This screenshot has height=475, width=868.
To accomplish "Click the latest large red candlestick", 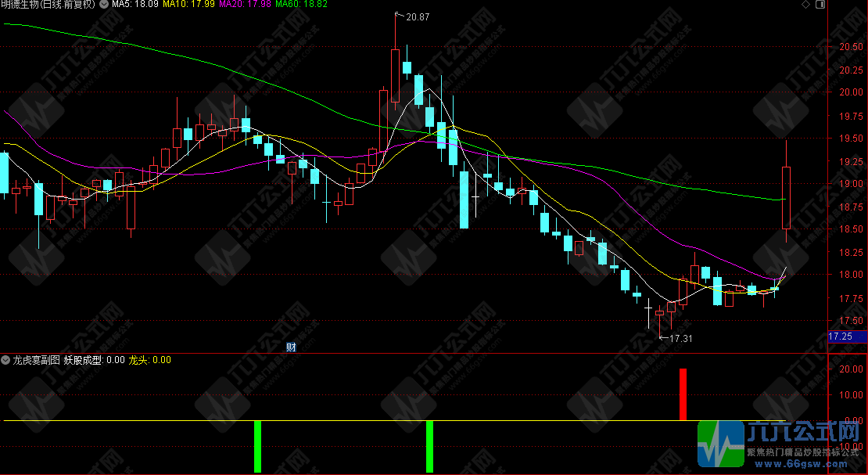I will (786, 197).
